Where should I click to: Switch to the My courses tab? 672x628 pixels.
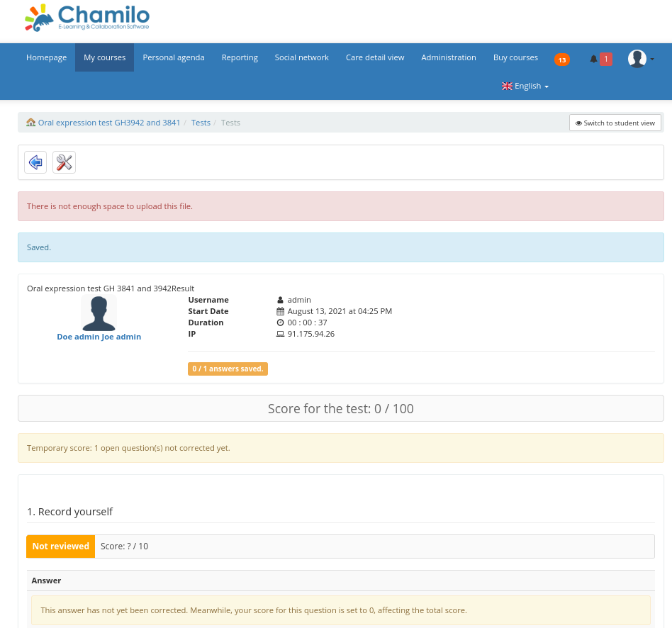pos(104,57)
